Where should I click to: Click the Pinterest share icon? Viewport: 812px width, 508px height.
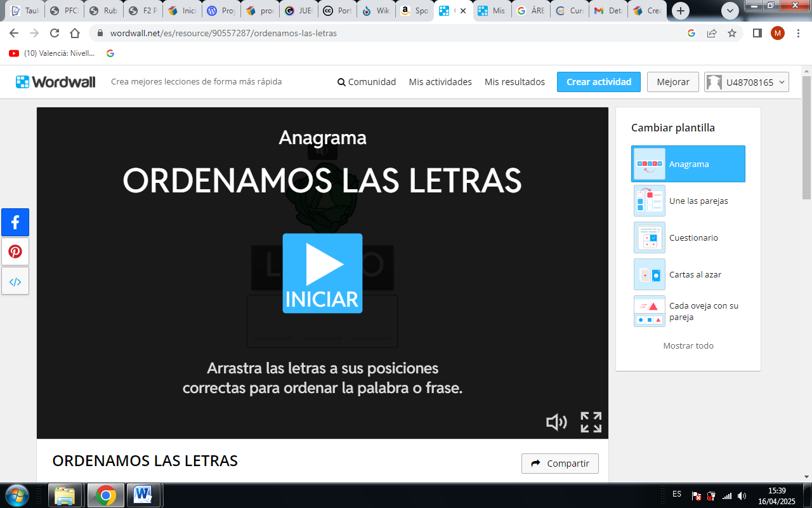click(15, 251)
